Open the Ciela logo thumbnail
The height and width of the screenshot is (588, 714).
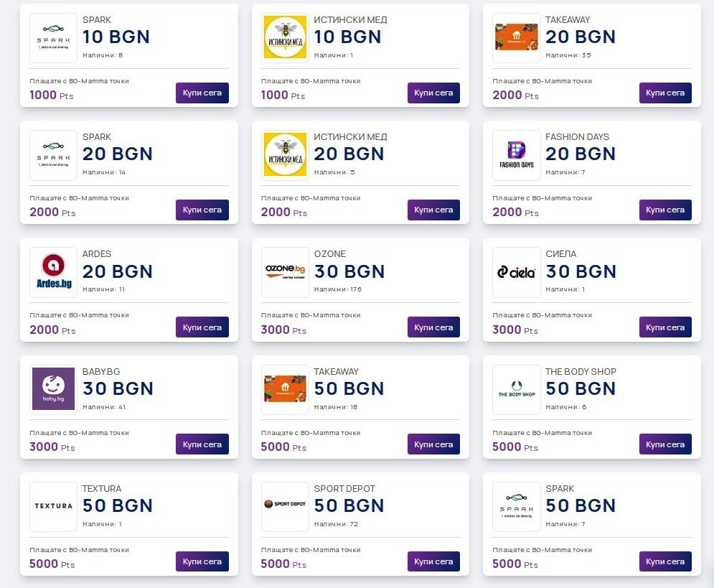click(x=517, y=272)
